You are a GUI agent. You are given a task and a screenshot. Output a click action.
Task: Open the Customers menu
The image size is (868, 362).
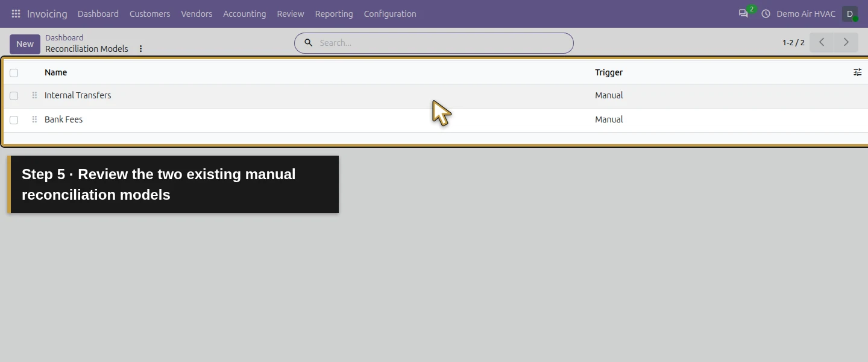pos(149,14)
